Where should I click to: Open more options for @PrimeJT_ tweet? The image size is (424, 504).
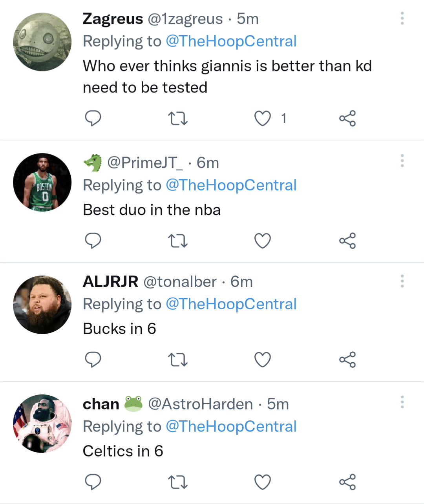point(402,161)
